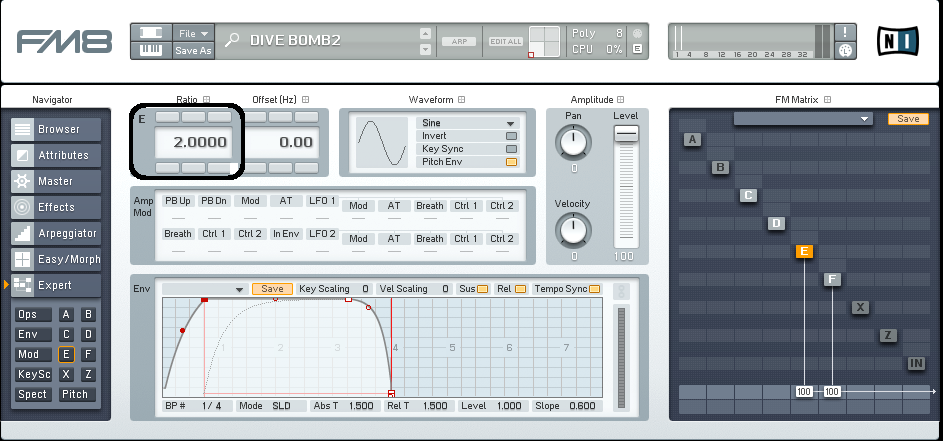Click the magnifier search icon
The height and width of the screenshot is (441, 943).
[x=232, y=40]
